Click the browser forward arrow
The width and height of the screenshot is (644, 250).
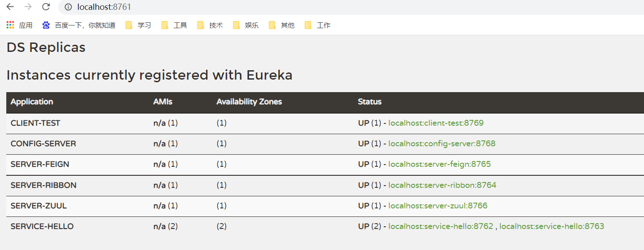(28, 7)
